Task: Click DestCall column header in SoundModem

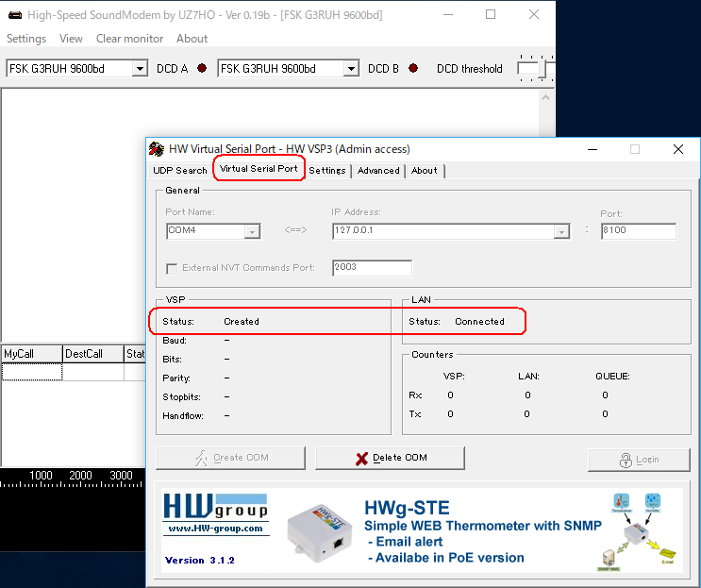Action: [x=93, y=354]
